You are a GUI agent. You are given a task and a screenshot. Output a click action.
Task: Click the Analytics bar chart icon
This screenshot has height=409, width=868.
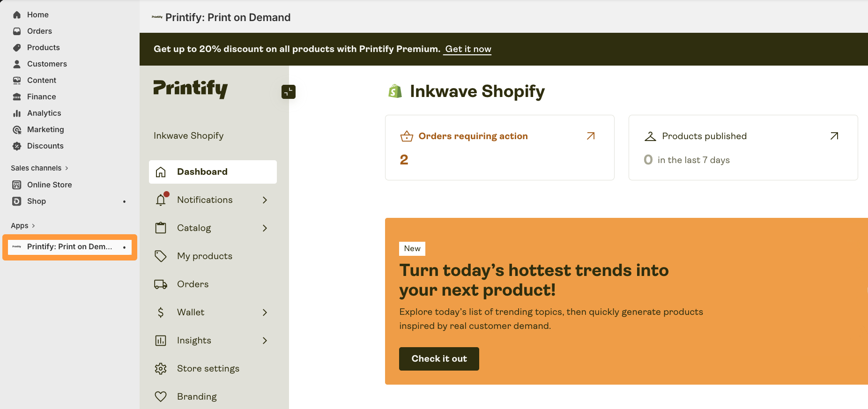click(x=17, y=113)
